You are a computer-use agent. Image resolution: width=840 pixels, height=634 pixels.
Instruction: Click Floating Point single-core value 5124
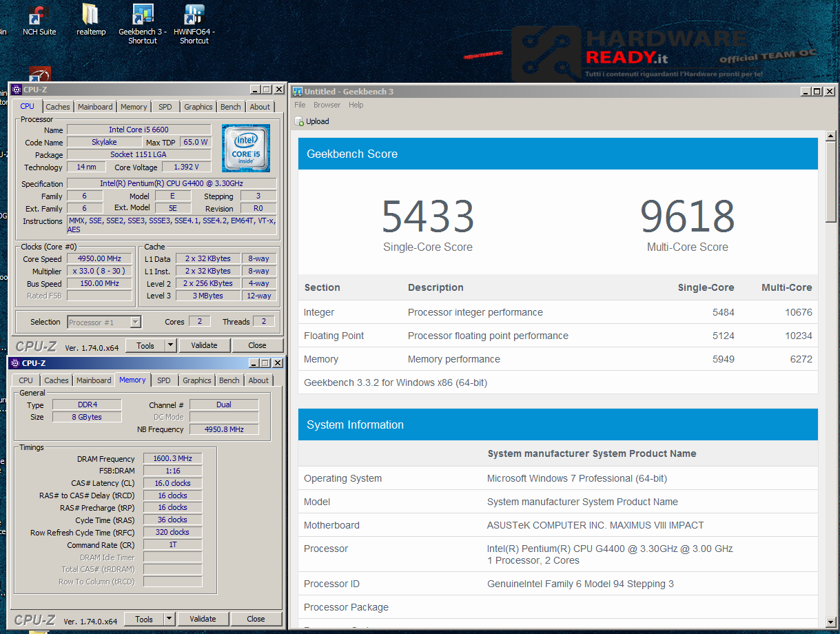pos(724,336)
